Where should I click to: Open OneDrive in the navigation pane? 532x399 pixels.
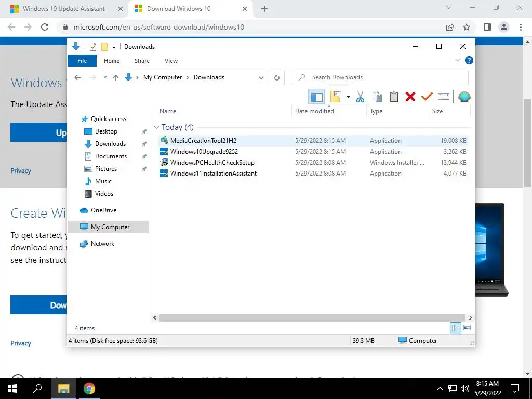point(103,210)
